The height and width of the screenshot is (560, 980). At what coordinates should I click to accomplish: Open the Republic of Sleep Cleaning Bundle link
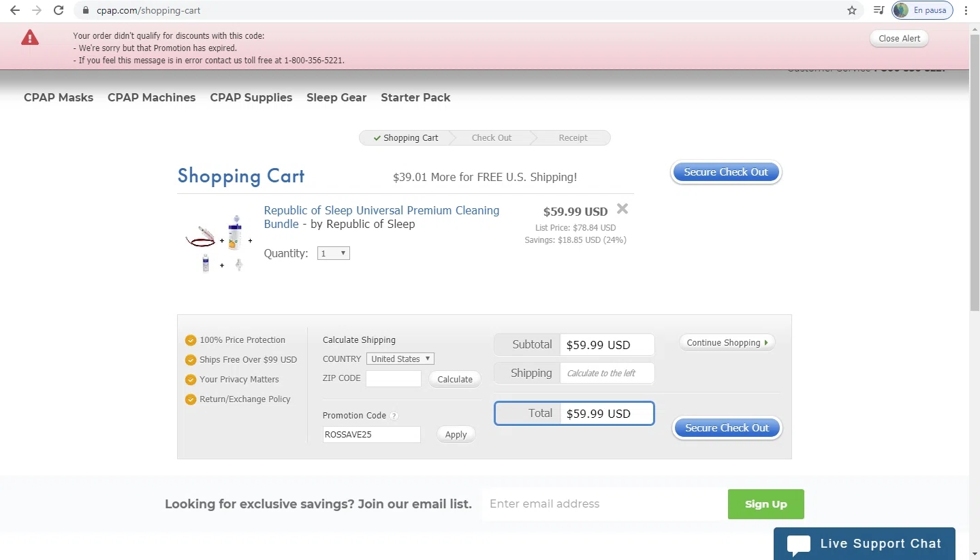(381, 217)
